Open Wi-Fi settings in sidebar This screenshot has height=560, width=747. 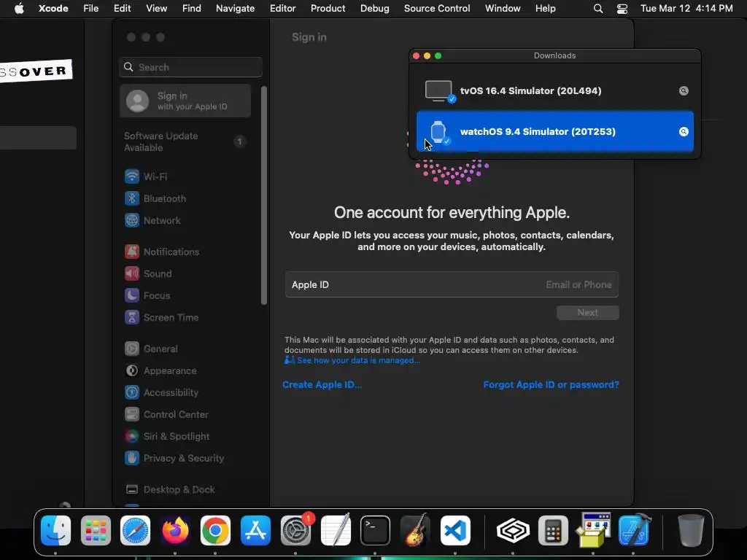146,176
